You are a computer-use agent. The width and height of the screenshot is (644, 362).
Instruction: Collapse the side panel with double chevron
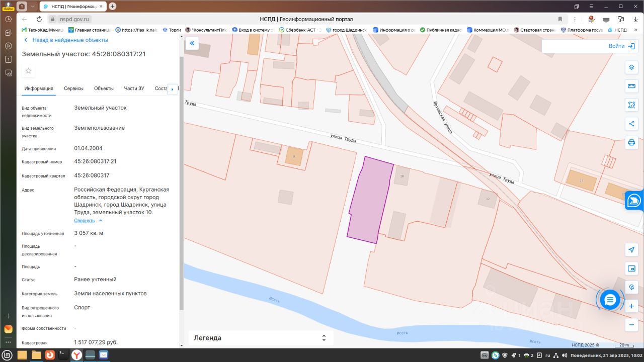click(192, 43)
